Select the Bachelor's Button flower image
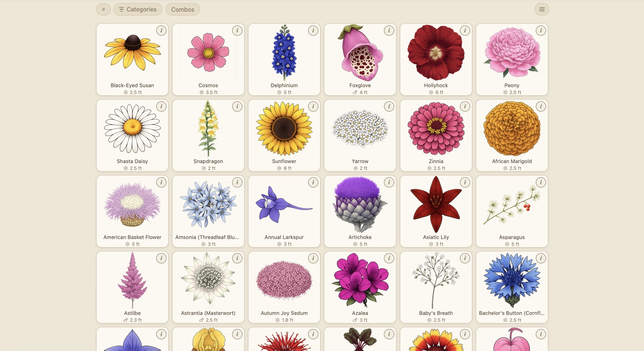The image size is (644, 351). (x=512, y=280)
